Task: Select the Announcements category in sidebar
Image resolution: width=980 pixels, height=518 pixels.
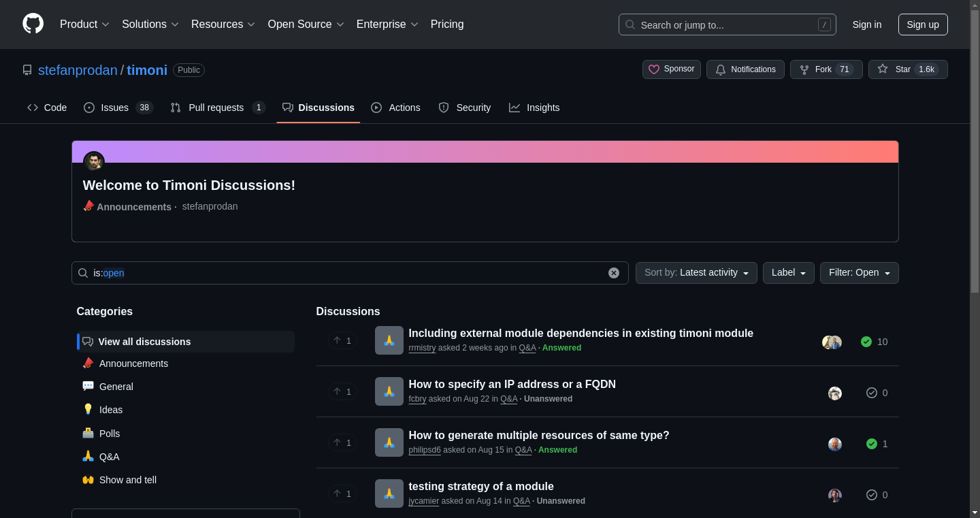Action: [186, 363]
